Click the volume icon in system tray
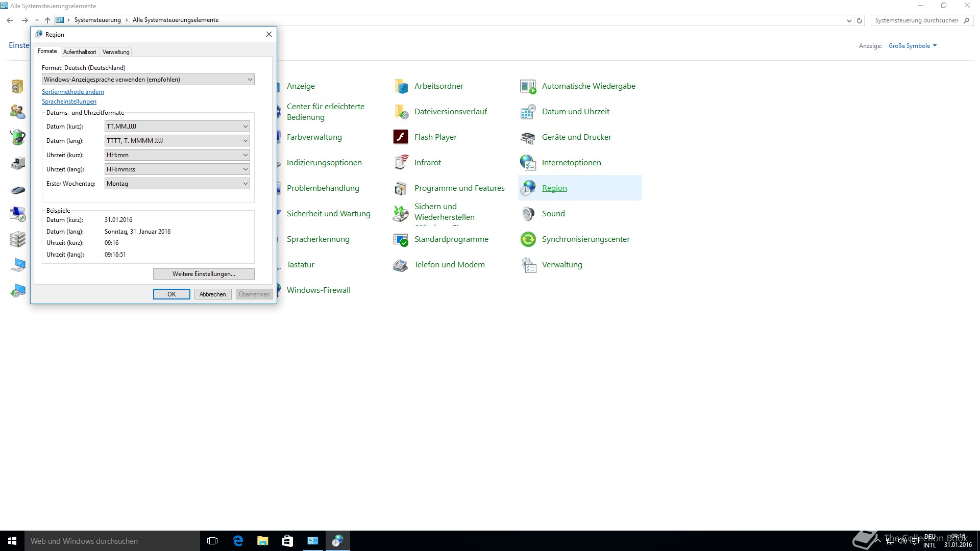 [x=902, y=541]
